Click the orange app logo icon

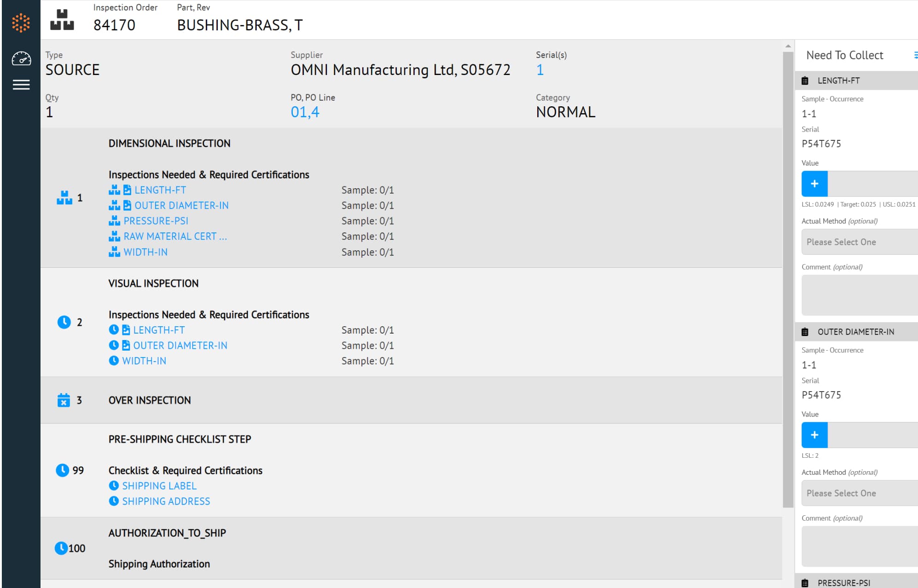[x=21, y=23]
